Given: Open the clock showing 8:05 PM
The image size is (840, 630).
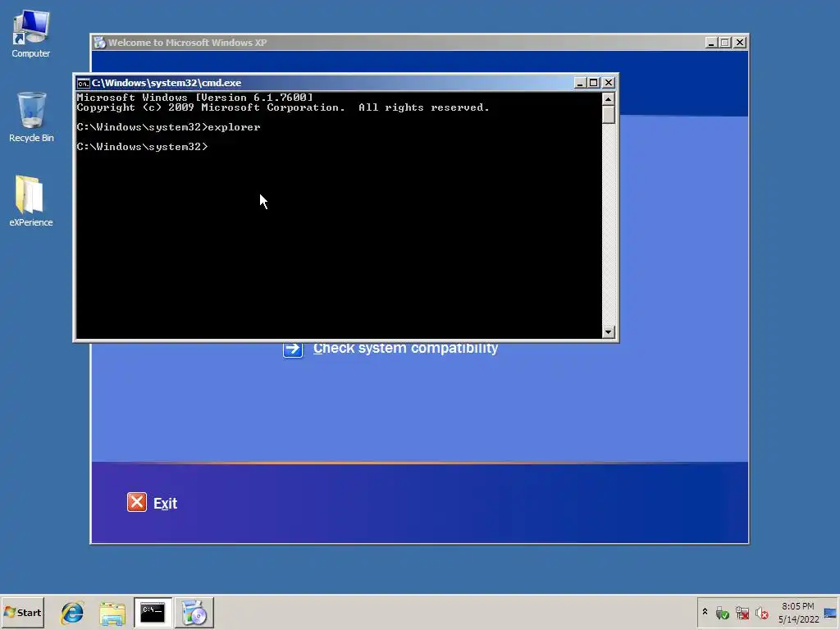Looking at the screenshot, I should (x=798, y=613).
